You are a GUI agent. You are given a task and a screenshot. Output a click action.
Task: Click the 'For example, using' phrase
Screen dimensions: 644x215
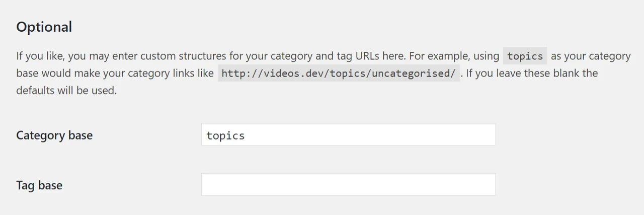pos(455,55)
